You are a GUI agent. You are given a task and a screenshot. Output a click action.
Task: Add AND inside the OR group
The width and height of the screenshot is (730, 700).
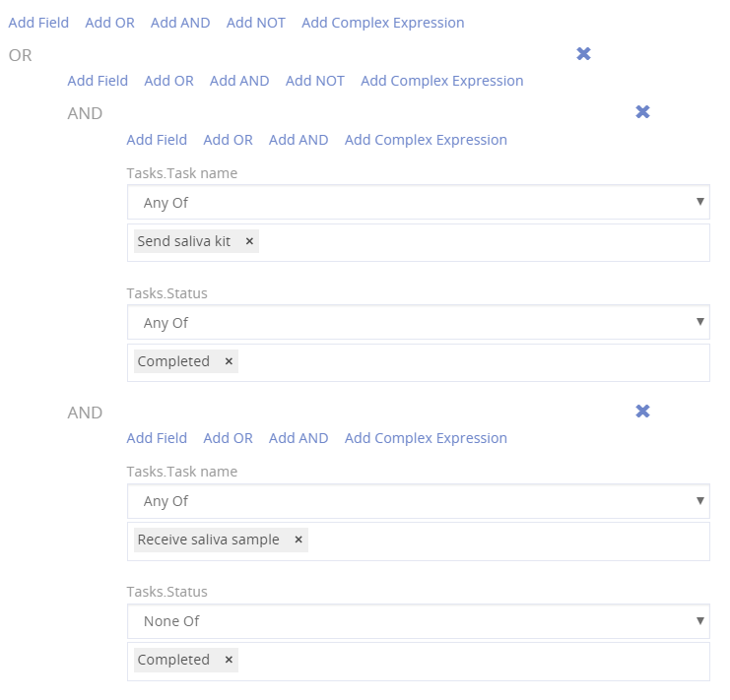click(x=239, y=81)
